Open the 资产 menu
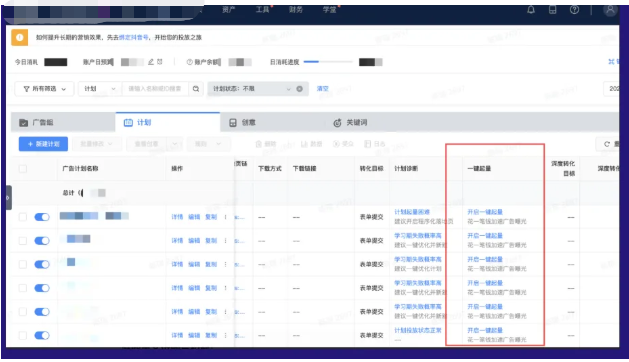 tap(228, 10)
